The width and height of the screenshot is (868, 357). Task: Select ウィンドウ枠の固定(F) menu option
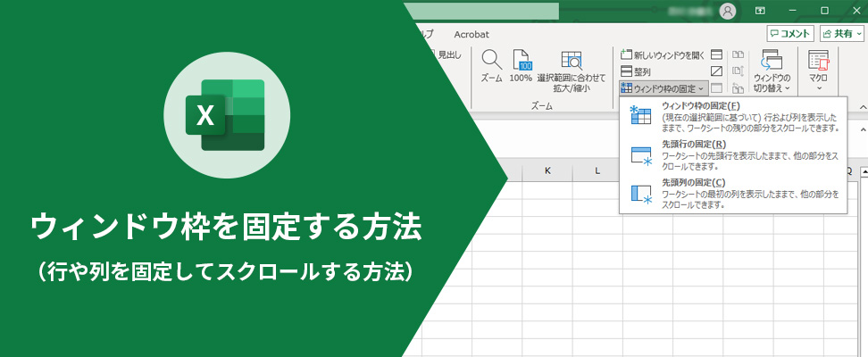(x=733, y=116)
